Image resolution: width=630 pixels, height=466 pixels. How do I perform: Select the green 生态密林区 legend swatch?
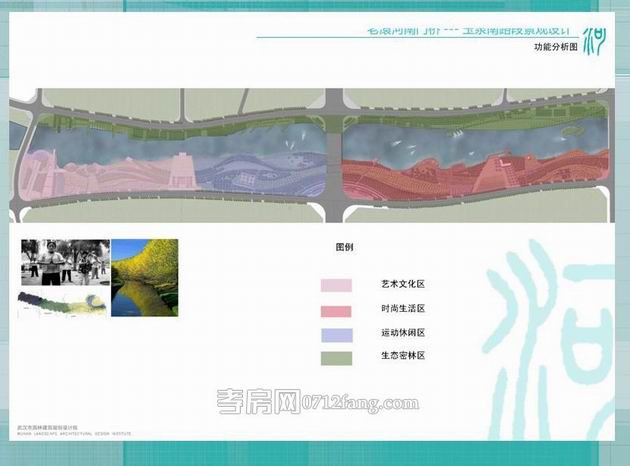pos(336,356)
